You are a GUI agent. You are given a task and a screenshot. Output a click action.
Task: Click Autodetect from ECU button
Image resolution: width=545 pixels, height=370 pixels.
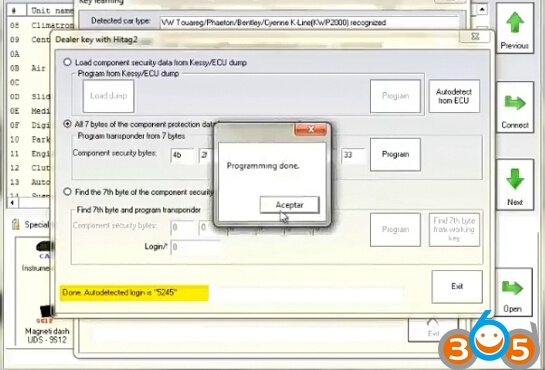454,96
